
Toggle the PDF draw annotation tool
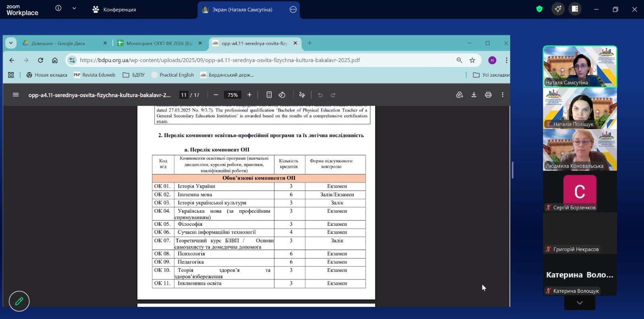click(302, 95)
